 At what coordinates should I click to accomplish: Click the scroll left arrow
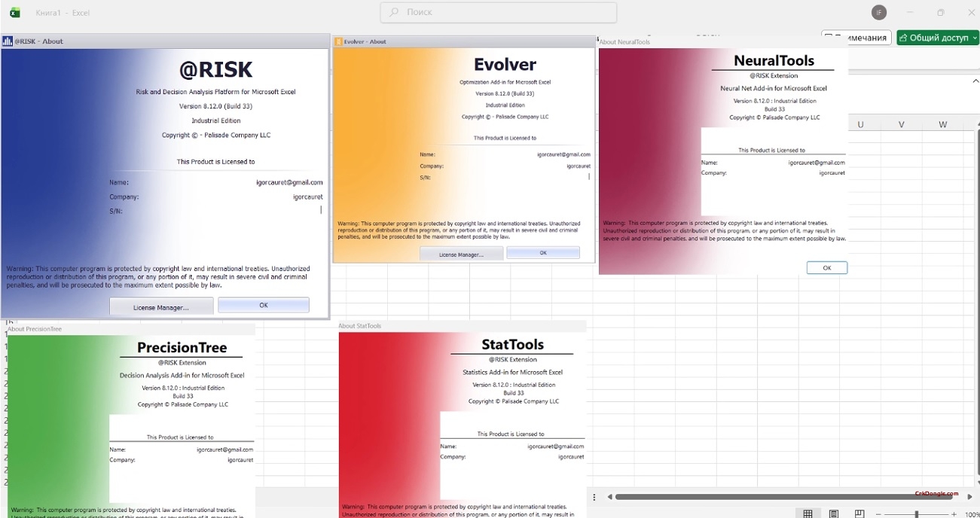click(x=609, y=497)
